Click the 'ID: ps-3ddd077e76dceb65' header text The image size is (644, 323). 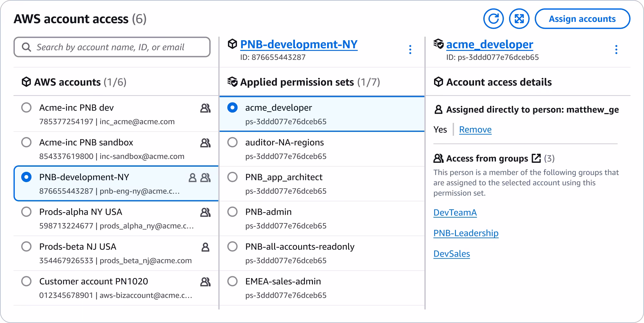point(492,57)
